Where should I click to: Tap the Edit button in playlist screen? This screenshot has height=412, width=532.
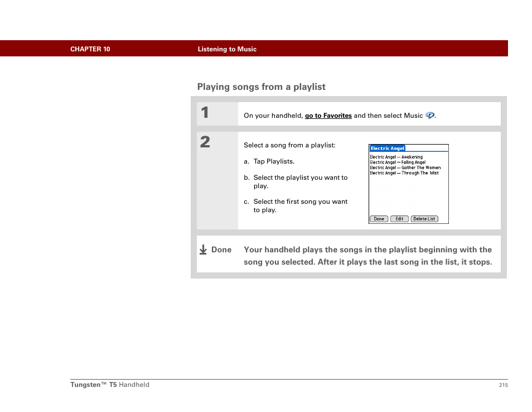(399, 219)
